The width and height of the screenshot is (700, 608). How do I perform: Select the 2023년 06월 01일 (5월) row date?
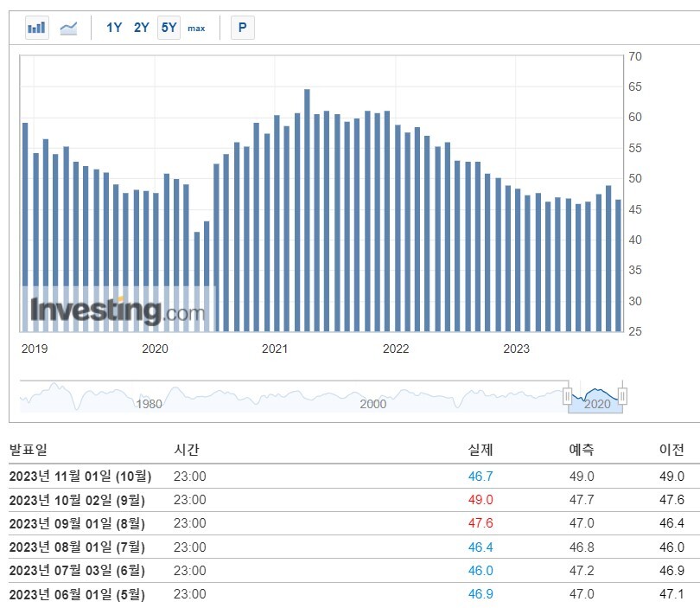coord(77,594)
